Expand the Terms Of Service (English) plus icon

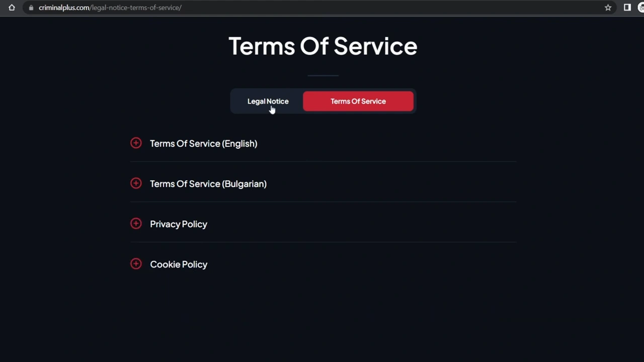tap(136, 143)
